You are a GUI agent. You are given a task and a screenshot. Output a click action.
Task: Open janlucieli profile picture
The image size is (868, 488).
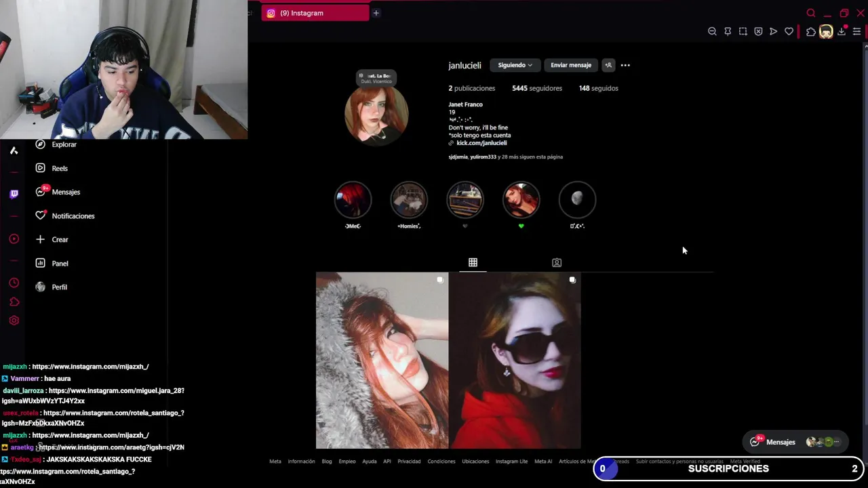click(x=376, y=114)
